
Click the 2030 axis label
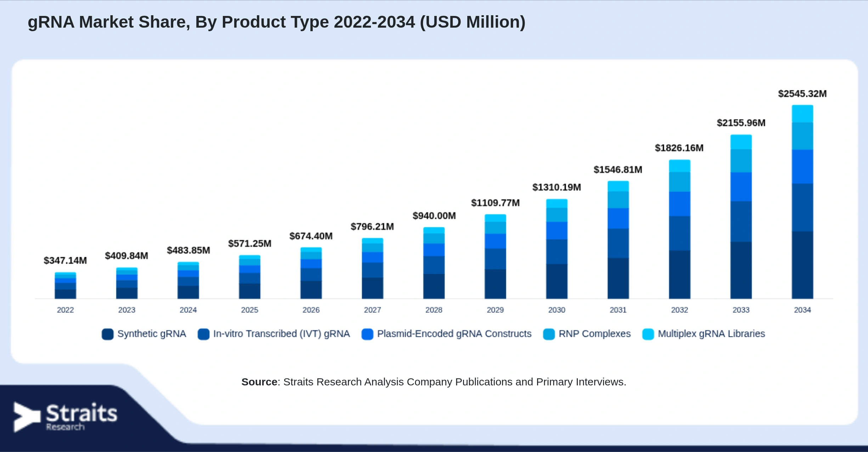pyautogui.click(x=557, y=310)
